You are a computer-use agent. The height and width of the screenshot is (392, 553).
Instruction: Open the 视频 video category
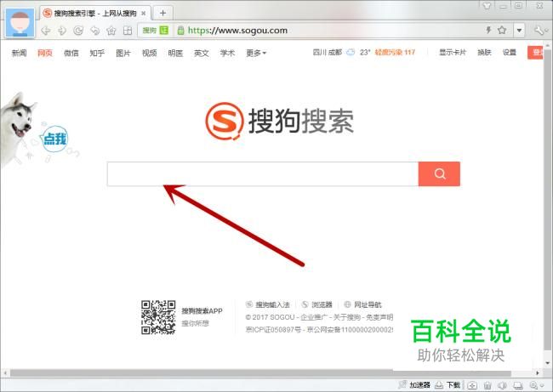(149, 53)
